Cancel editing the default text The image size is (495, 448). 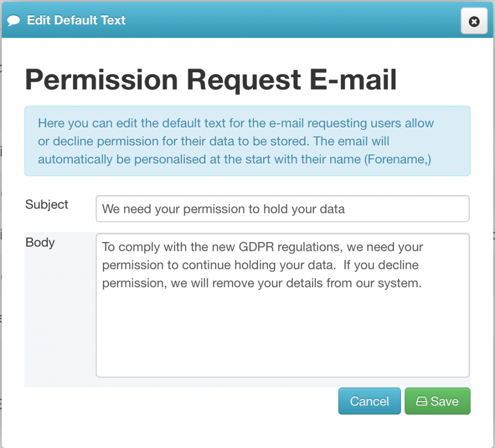click(x=369, y=401)
